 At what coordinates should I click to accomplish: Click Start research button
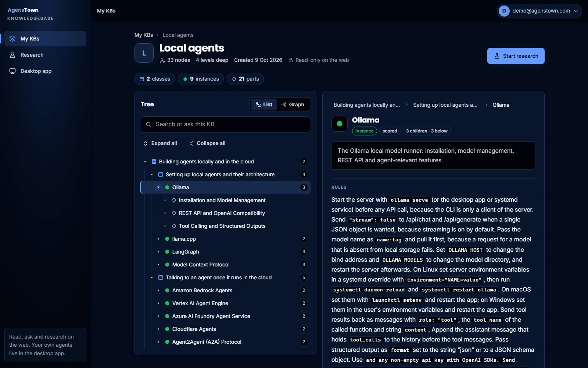coord(516,56)
